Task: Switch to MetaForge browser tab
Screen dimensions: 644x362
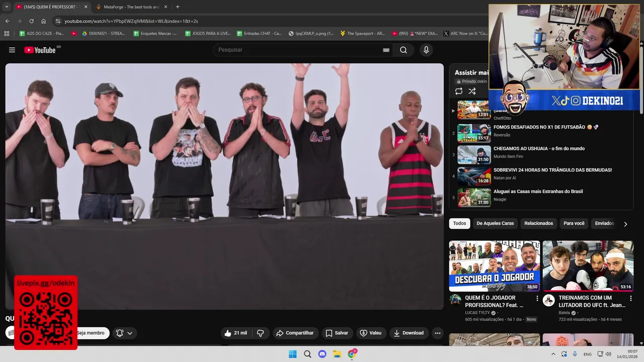Action: tap(131, 7)
